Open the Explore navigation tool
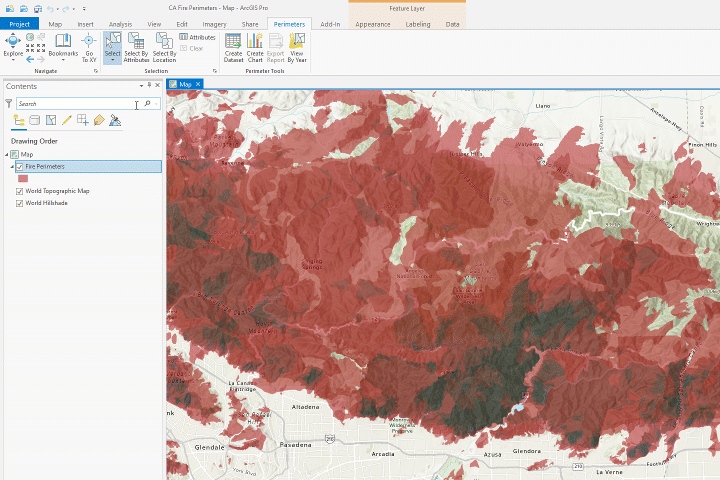The width and height of the screenshot is (720, 480). click(13, 45)
